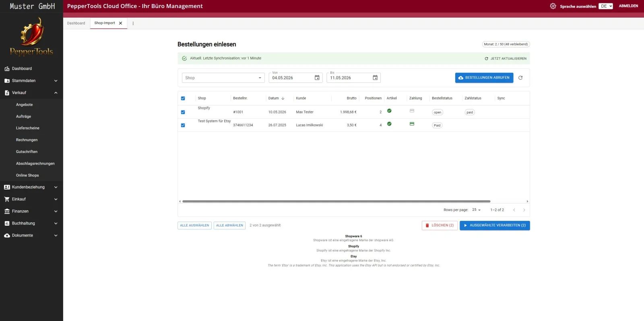Click the refresh icon beside Bestellungen abrufen
This screenshot has height=321, width=644.
pos(520,78)
